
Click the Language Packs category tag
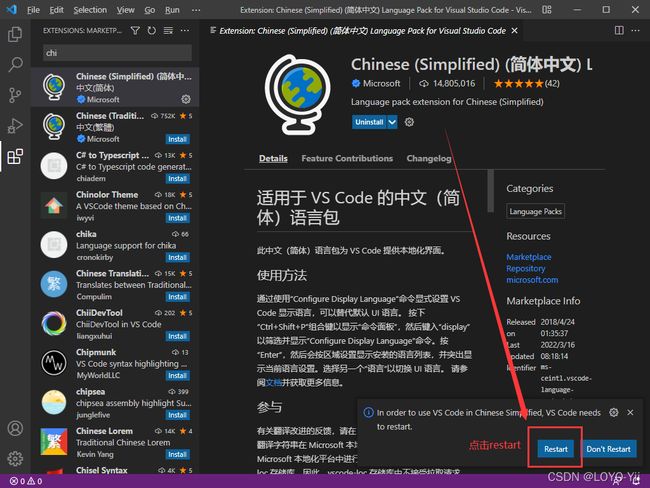(x=535, y=211)
